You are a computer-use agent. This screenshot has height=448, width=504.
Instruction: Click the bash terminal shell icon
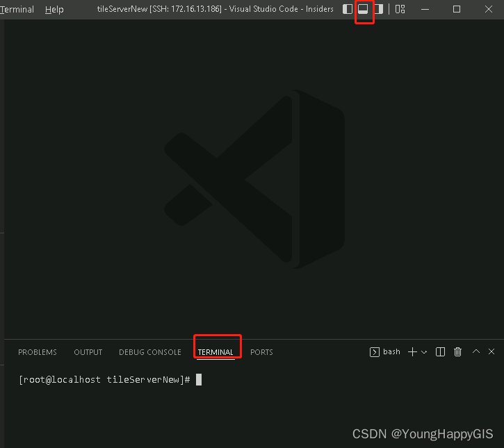click(x=374, y=352)
